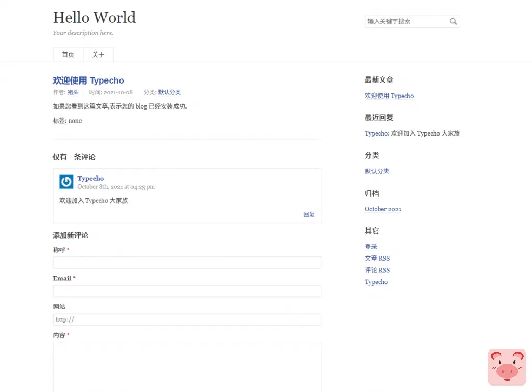Click the 添加新评论 heading

click(70, 235)
